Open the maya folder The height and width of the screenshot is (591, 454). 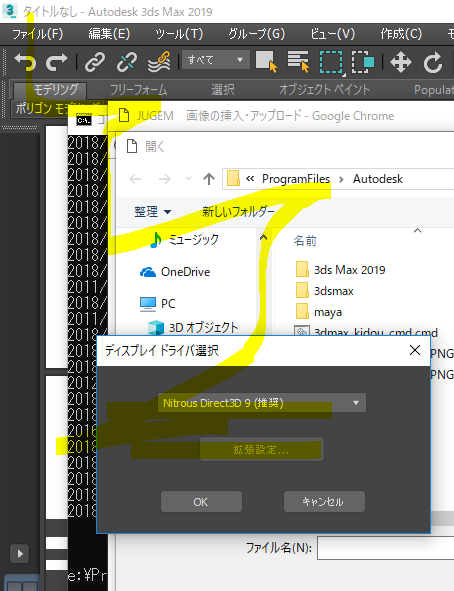[319, 312]
